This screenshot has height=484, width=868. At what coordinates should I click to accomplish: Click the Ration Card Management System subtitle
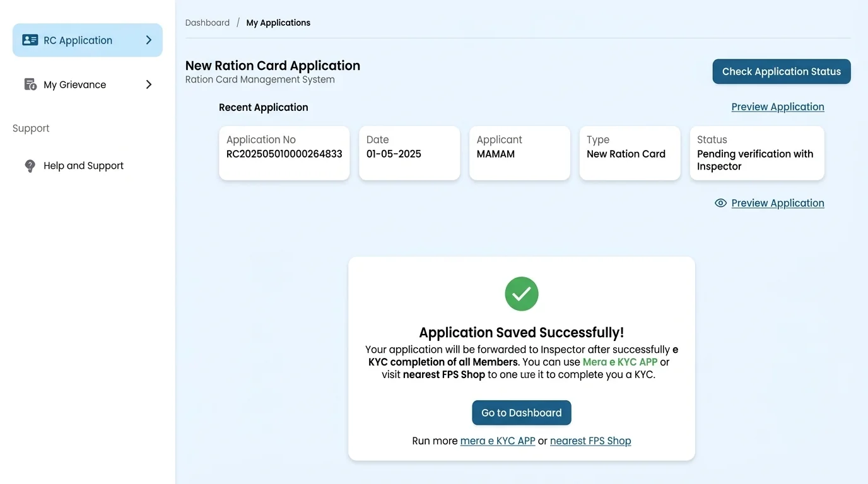[260, 79]
